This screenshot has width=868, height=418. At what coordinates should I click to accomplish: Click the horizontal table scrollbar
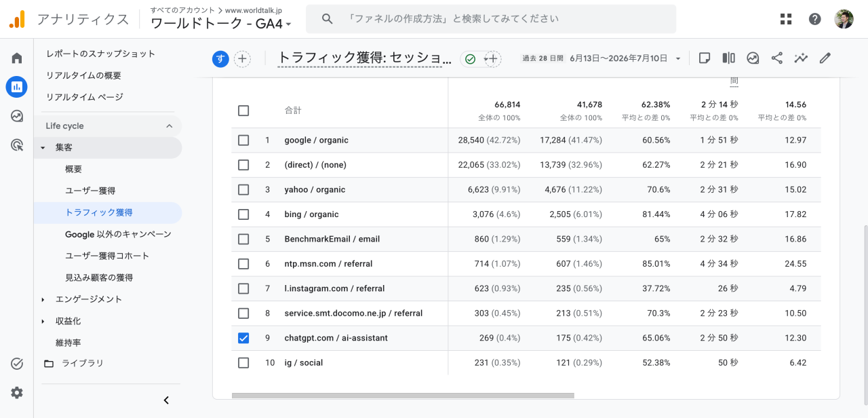point(403,396)
